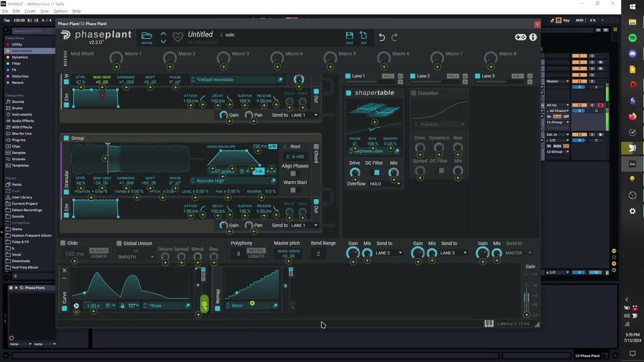Image resolution: width=644 pixels, height=362 pixels.
Task: Open Sounds category in Ableton browser
Action: 18,102
